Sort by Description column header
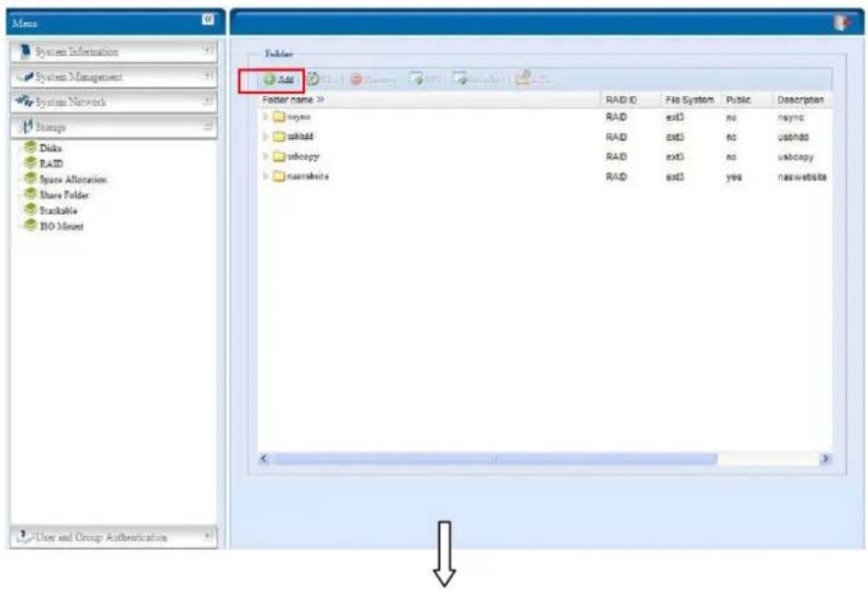Image resolution: width=868 pixels, height=591 pixels. [801, 100]
